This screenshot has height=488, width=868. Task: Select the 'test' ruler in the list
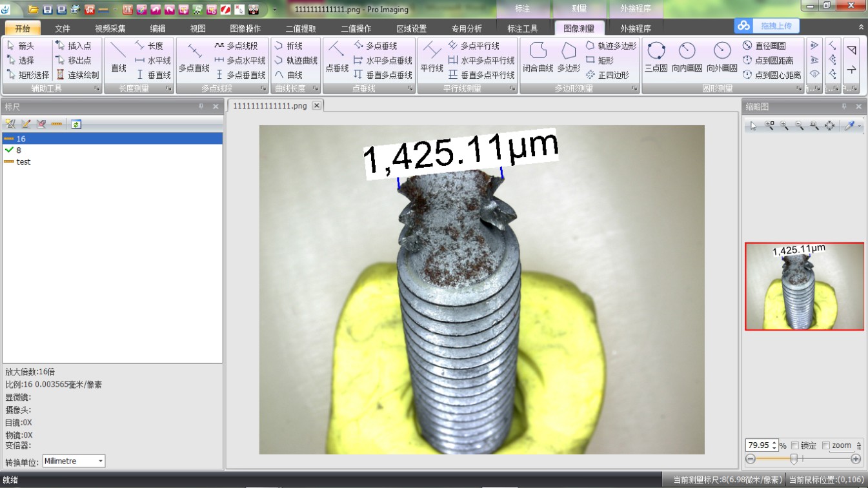23,162
